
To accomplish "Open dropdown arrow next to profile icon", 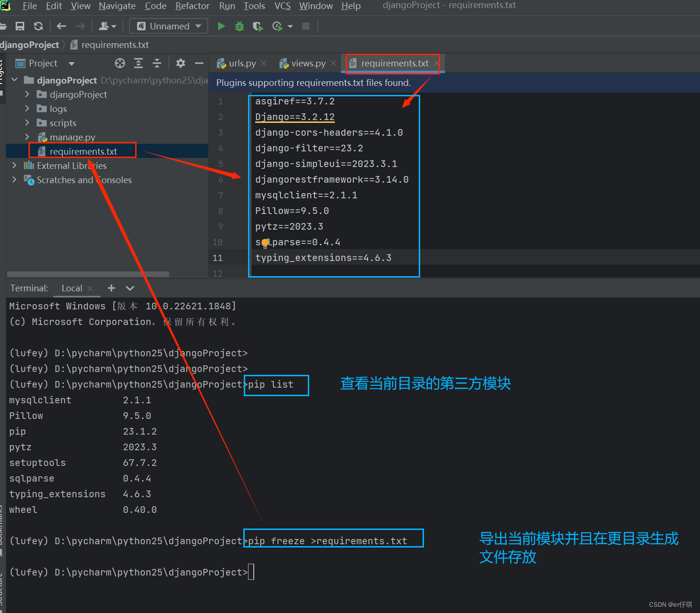I will 290,26.
